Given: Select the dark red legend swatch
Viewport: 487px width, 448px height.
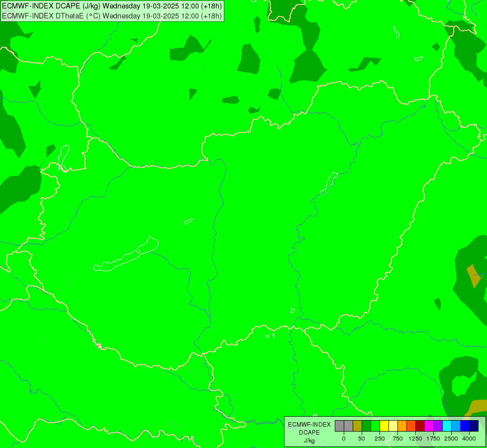Looking at the screenshot, I should pos(420,426).
